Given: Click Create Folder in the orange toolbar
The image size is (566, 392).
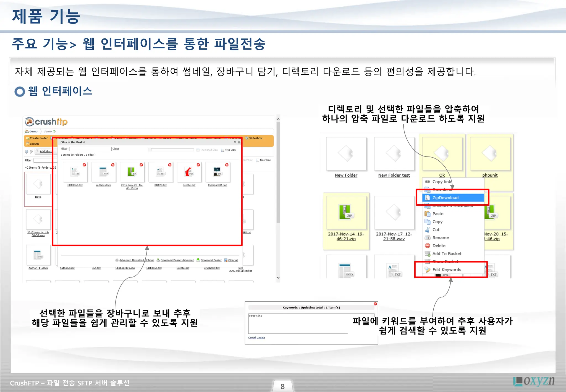Looking at the screenshot, I should pyautogui.click(x=37, y=138).
